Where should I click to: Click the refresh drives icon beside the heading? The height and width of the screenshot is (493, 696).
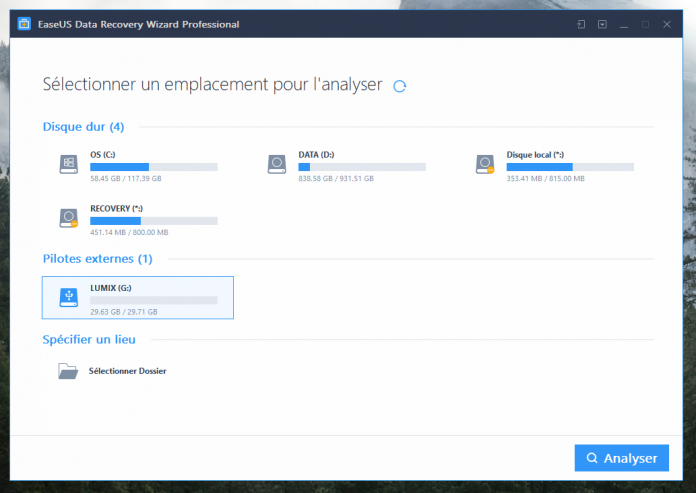[399, 86]
